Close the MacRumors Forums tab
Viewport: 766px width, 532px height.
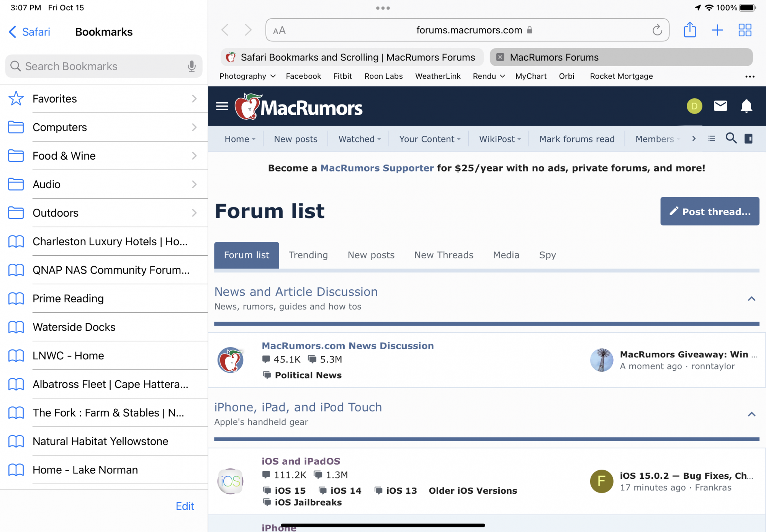(500, 57)
